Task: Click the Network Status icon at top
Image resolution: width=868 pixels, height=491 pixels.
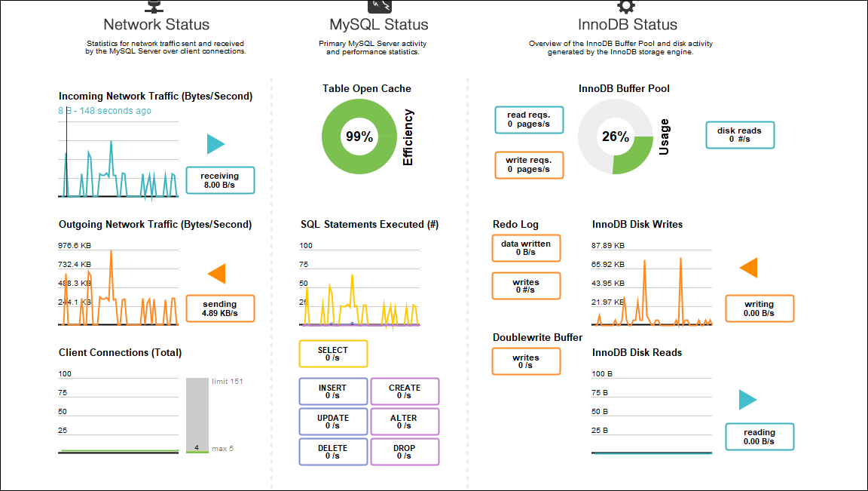Action: coord(156,6)
